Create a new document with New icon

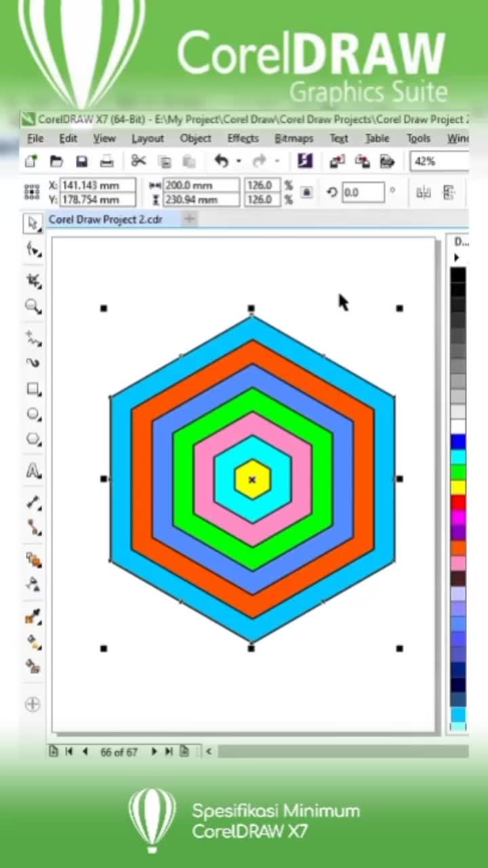coord(31,161)
